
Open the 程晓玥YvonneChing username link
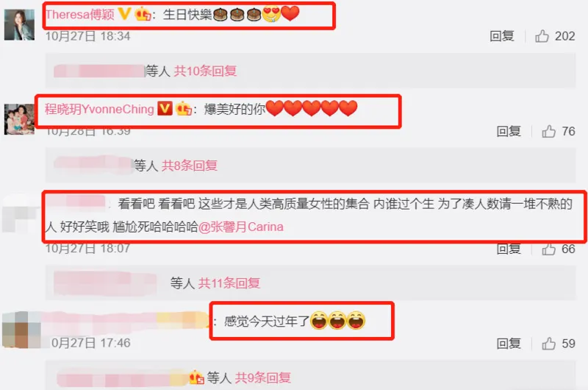tap(99, 109)
